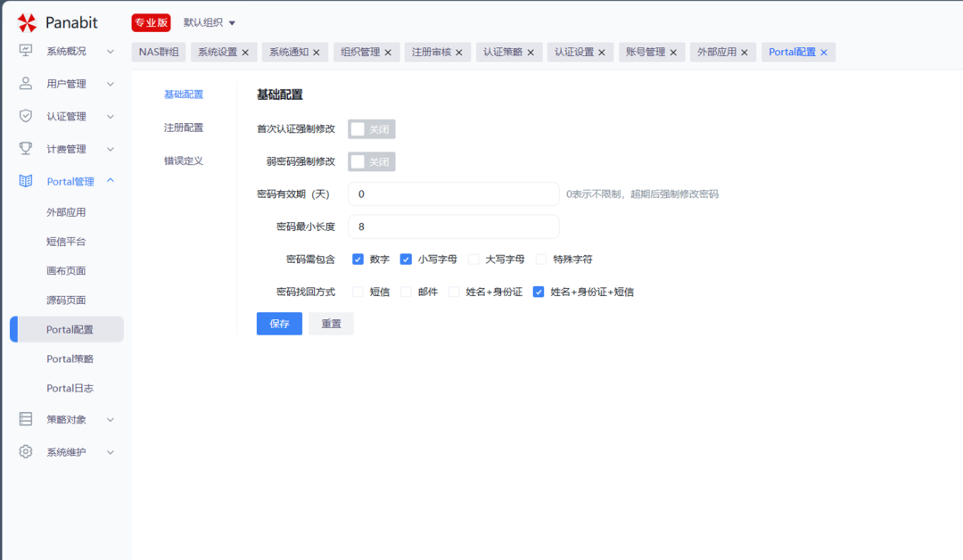
Task: Expand the 用户管理 menu chevron
Action: point(111,84)
